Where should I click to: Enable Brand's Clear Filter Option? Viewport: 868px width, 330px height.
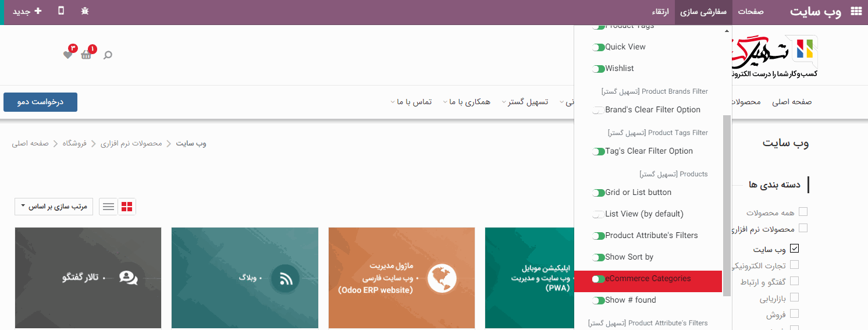pyautogui.click(x=599, y=110)
